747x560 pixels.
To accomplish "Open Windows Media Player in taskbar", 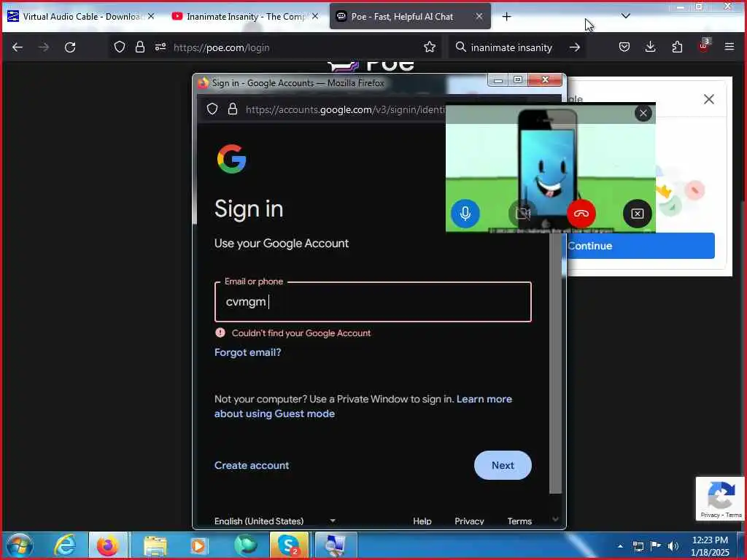I will point(198,545).
